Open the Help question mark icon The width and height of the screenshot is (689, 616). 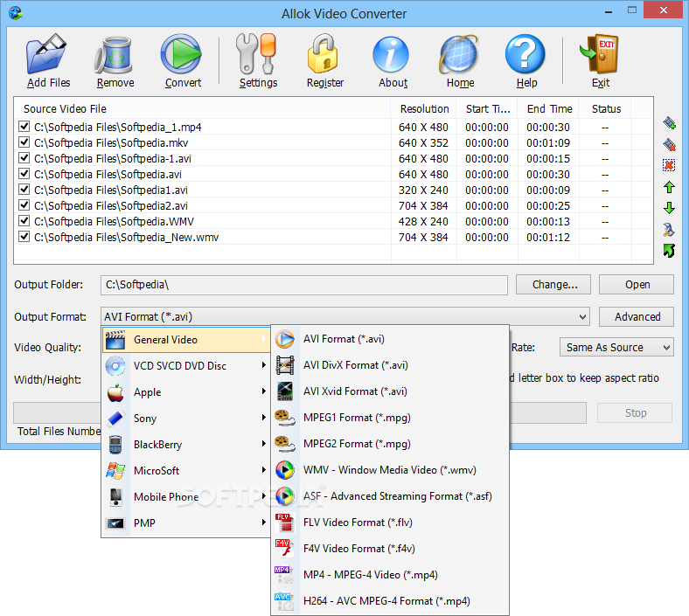[525, 54]
